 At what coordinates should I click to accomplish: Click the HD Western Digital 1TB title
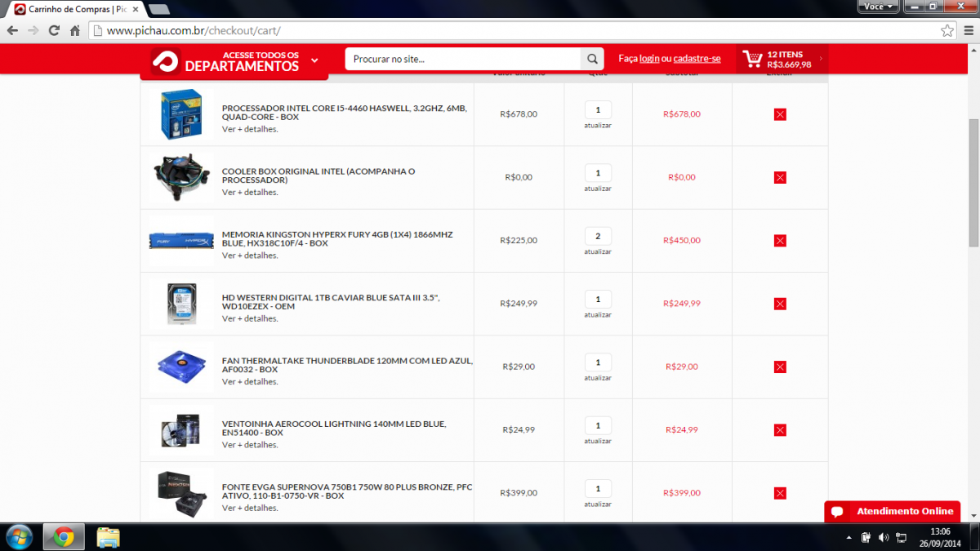point(331,301)
